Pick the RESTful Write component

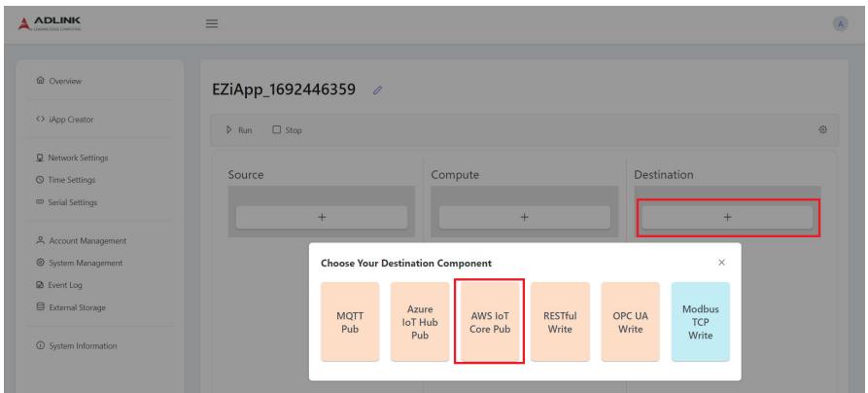pos(560,322)
